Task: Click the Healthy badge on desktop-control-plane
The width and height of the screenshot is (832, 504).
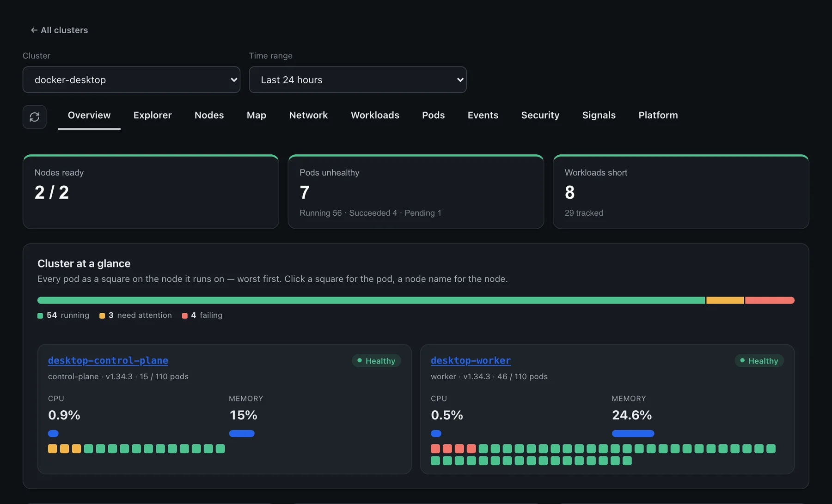Action: pyautogui.click(x=376, y=361)
